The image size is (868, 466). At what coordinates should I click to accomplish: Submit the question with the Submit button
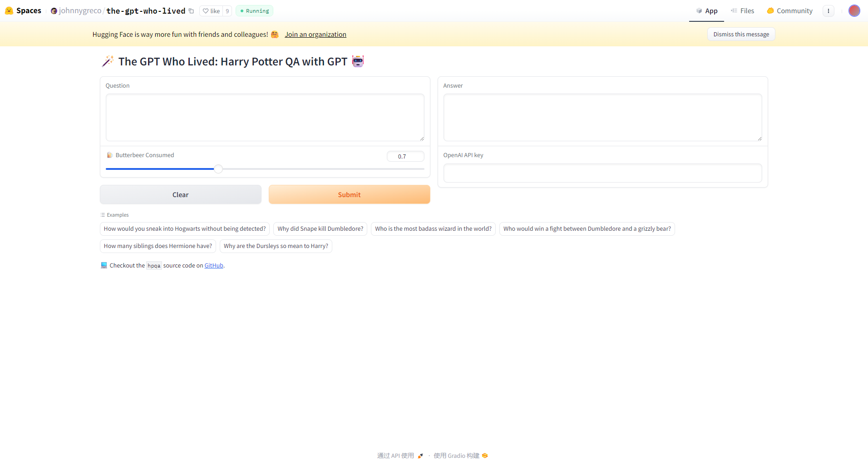coord(349,194)
